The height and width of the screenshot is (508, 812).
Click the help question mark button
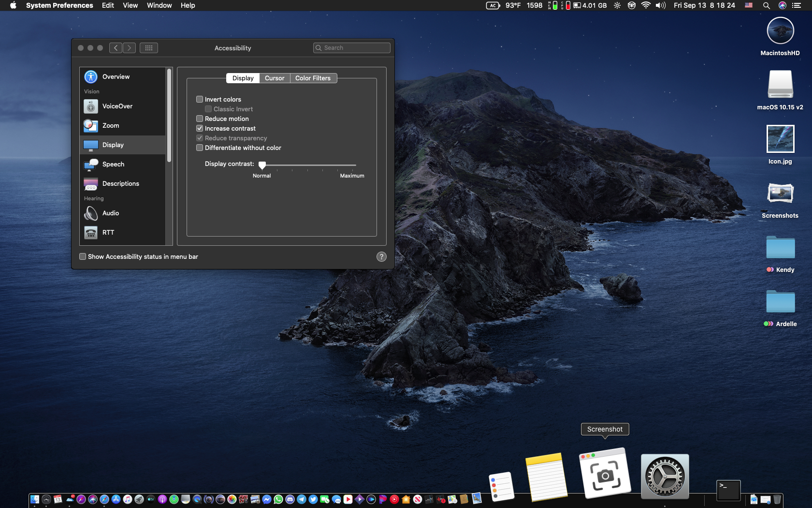[x=381, y=257]
